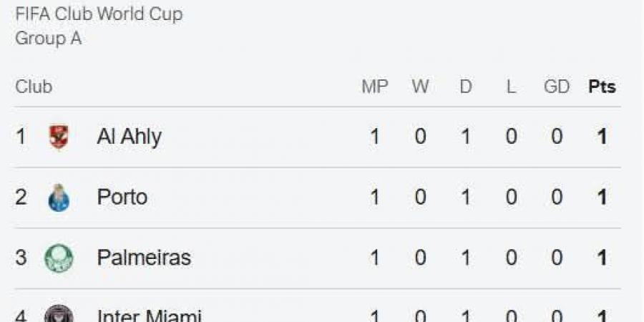Open the Porto team name
The image size is (644, 322).
[x=122, y=197]
